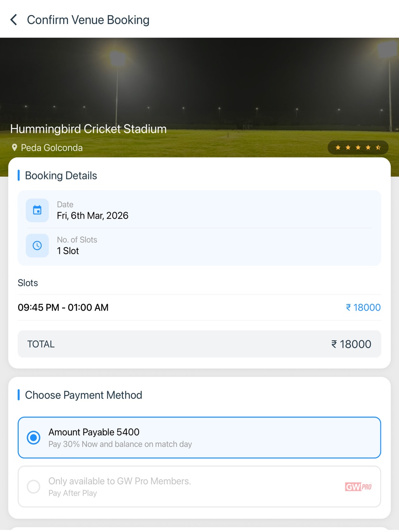Tap the Confirm Venue Booking title

(x=88, y=20)
